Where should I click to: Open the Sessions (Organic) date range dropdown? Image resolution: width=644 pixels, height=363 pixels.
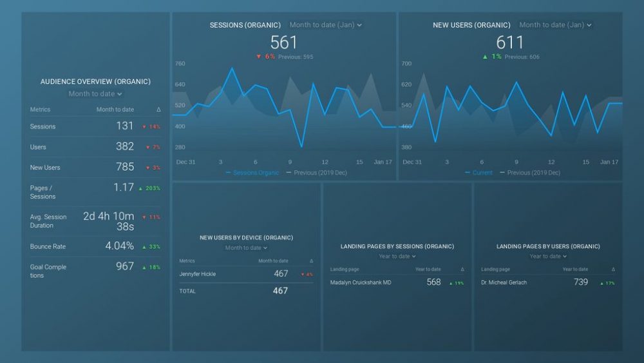pos(325,25)
